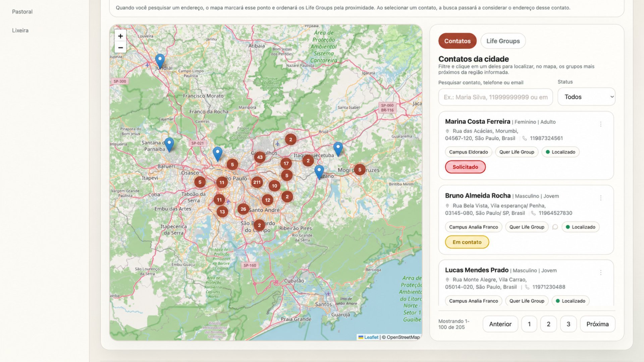Open the cluster marker showing 211
This screenshot has width=644, height=362.
pyautogui.click(x=257, y=182)
